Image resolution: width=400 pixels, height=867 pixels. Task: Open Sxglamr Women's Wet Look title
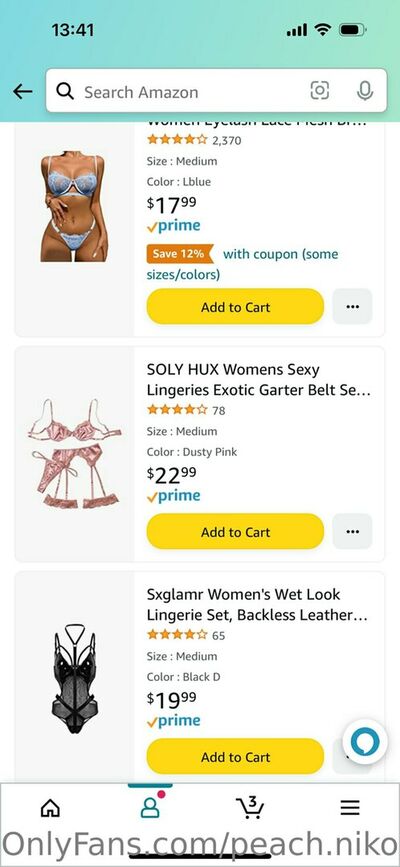(x=257, y=604)
